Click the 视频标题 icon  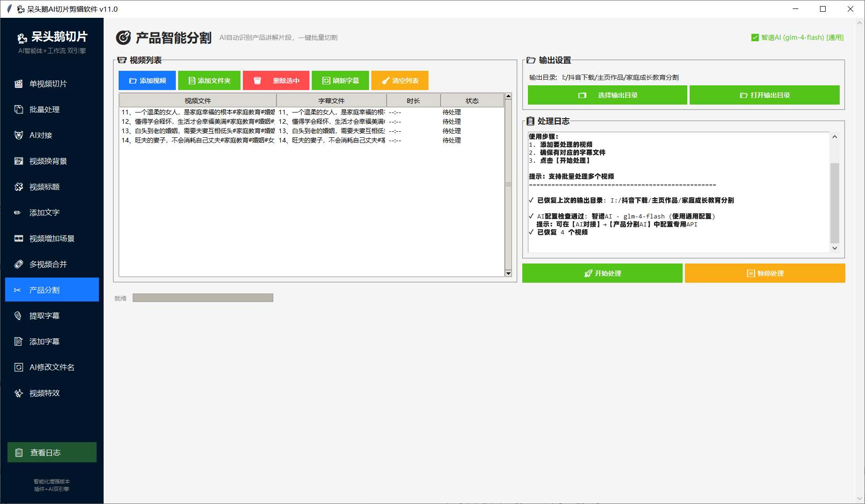click(19, 187)
